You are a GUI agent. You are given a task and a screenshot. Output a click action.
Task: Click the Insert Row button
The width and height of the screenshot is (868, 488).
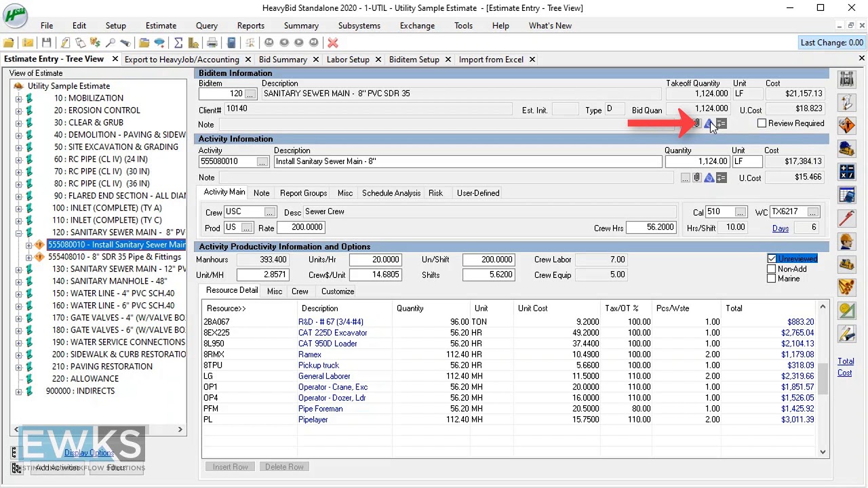230,467
